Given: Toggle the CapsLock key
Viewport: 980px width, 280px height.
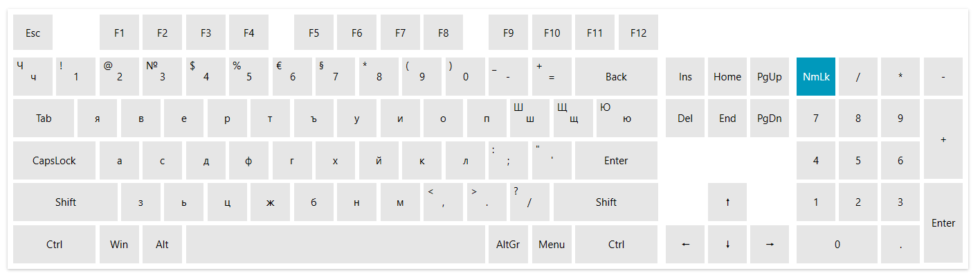Looking at the screenshot, I should pyautogui.click(x=54, y=161).
